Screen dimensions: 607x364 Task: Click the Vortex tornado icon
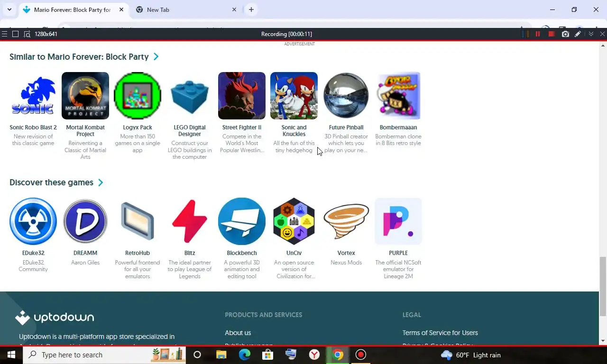346,221
